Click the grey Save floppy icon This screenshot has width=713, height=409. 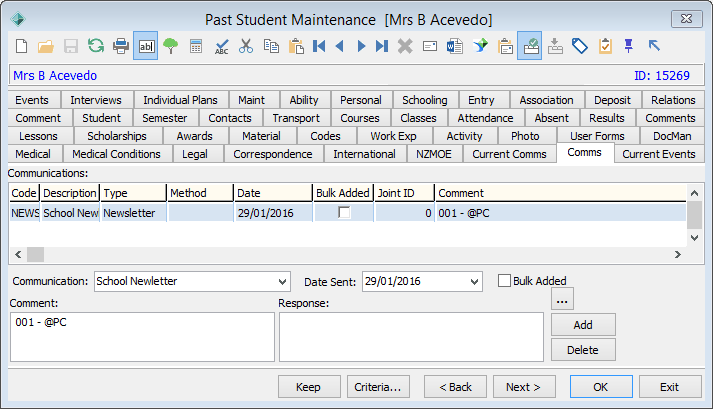[70, 46]
